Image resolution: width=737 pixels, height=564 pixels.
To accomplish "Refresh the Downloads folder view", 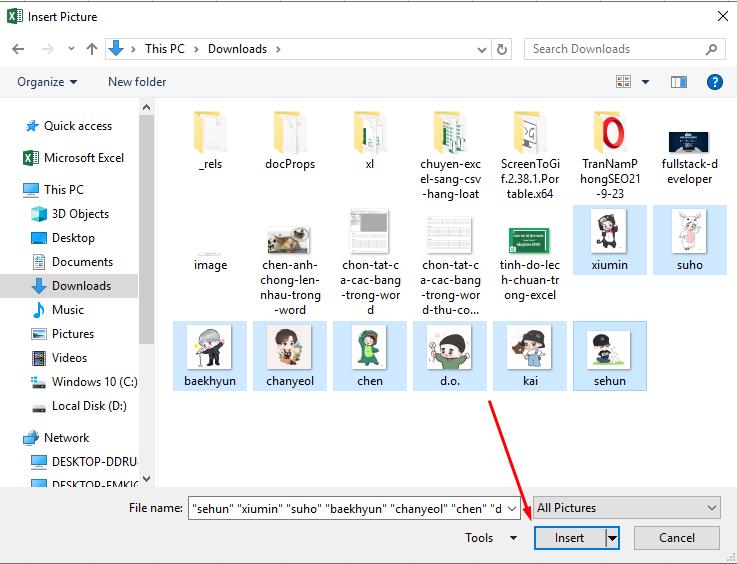I will [x=502, y=49].
